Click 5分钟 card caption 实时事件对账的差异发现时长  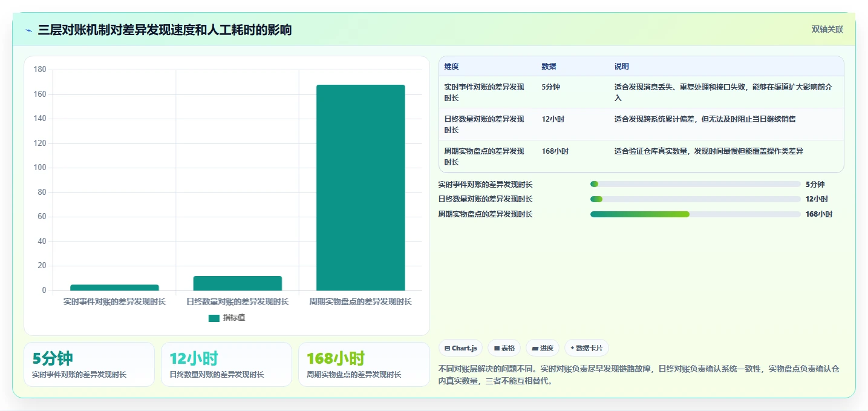tap(79, 375)
